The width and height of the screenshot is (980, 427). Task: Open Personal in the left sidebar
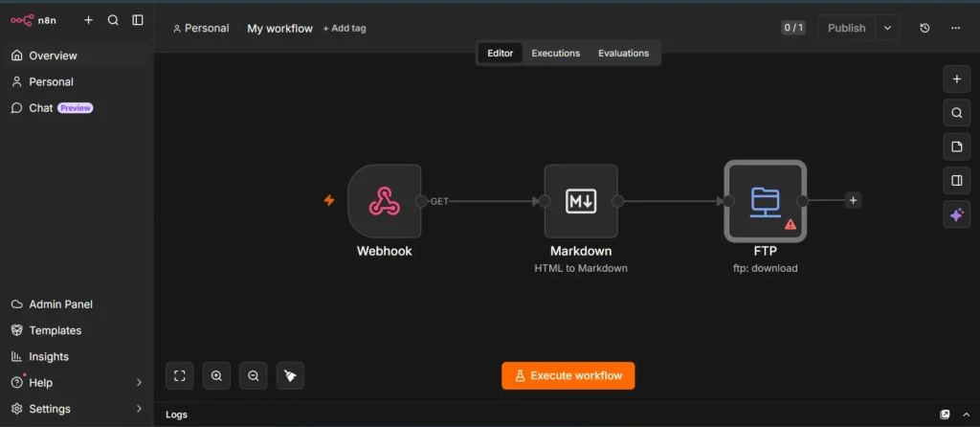coord(77,82)
